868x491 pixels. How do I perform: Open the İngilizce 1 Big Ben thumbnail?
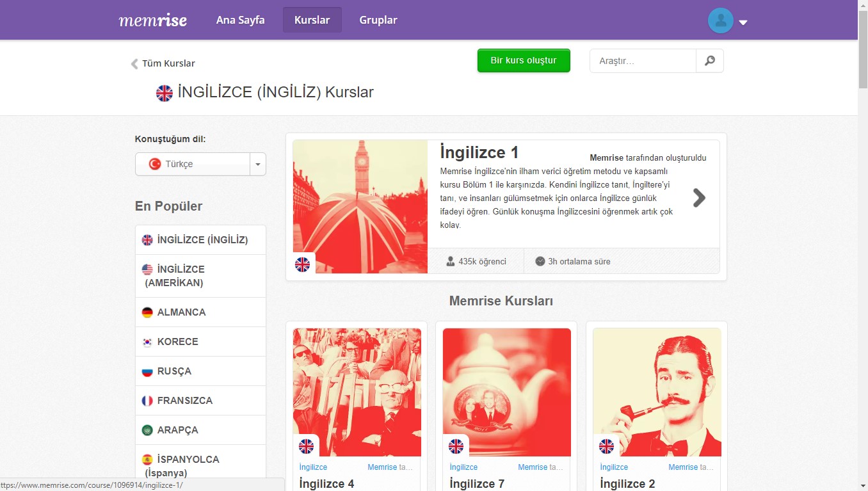(x=360, y=207)
